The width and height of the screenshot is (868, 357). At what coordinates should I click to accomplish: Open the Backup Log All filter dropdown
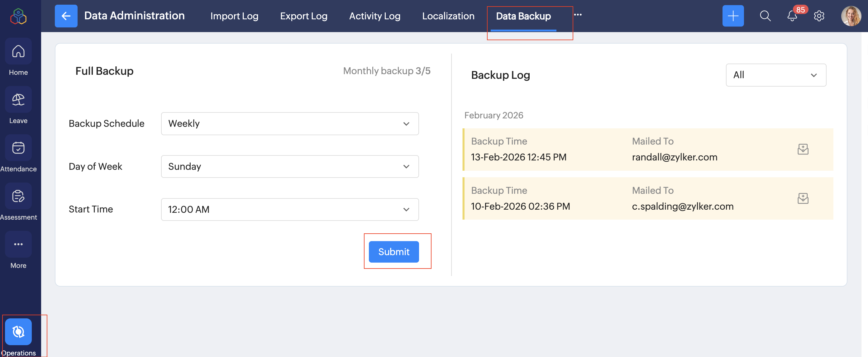coord(776,75)
